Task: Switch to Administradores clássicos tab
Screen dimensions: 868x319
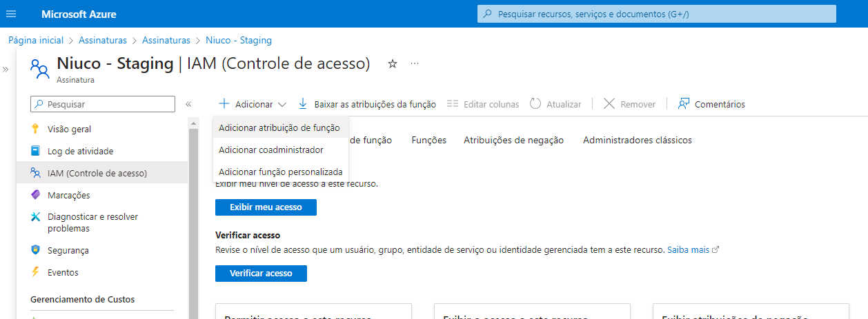Action: (638, 140)
